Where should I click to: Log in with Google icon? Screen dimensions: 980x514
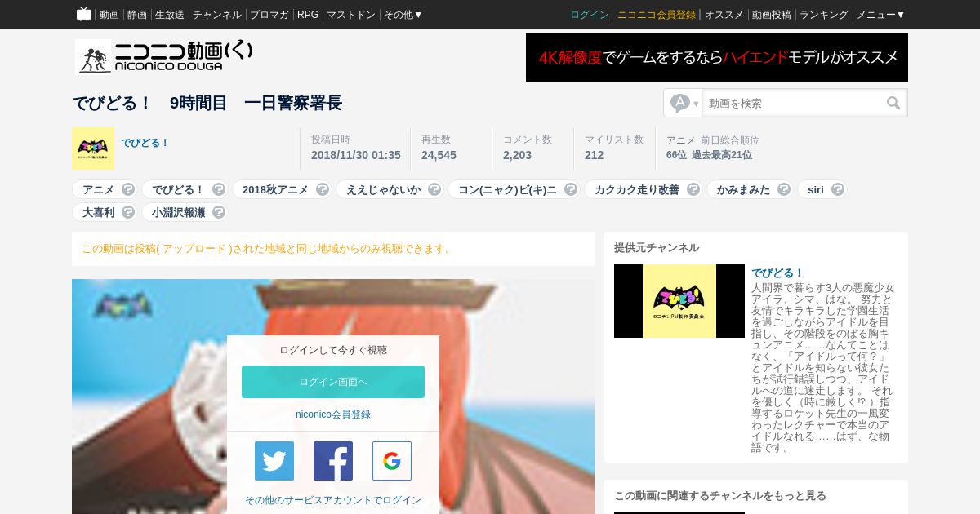392,461
